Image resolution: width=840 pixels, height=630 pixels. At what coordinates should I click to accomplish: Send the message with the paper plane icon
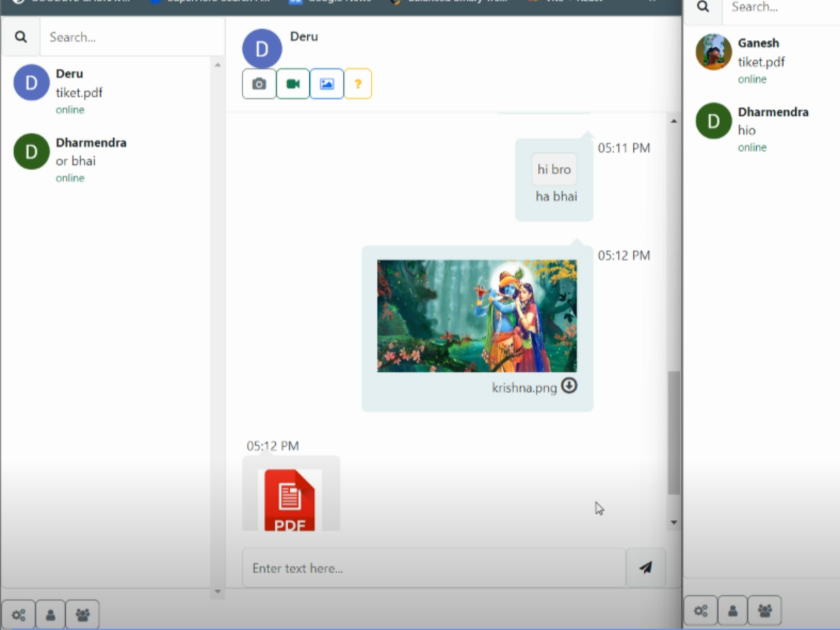(645, 567)
